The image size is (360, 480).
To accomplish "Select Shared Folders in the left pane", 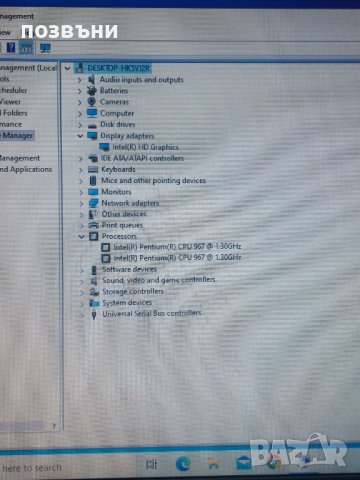I will click(x=14, y=113).
